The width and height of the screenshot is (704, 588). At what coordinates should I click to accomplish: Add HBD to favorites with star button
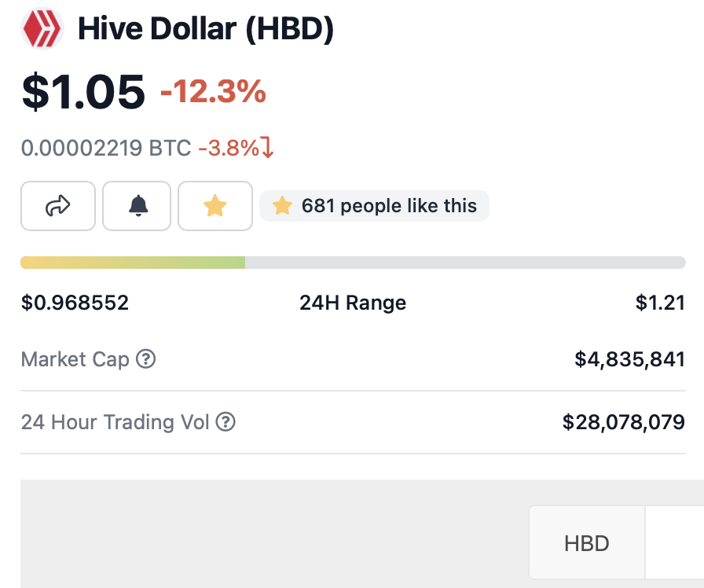pos(214,206)
